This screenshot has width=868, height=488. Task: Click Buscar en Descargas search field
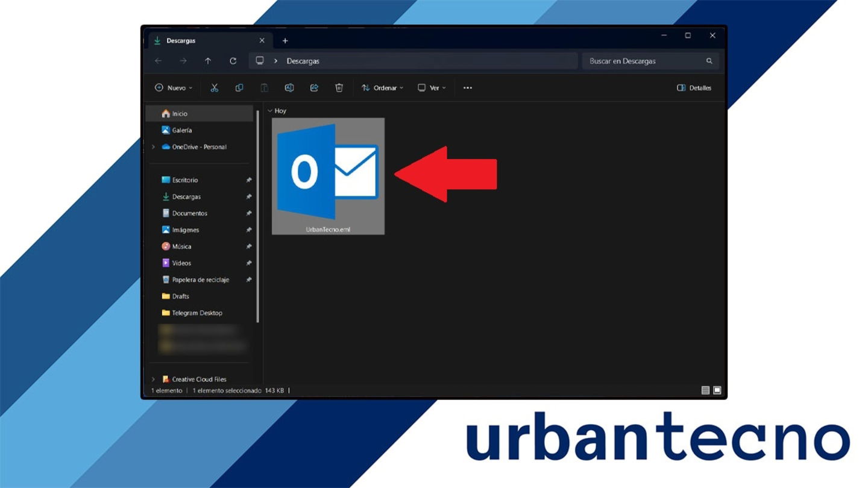650,61
